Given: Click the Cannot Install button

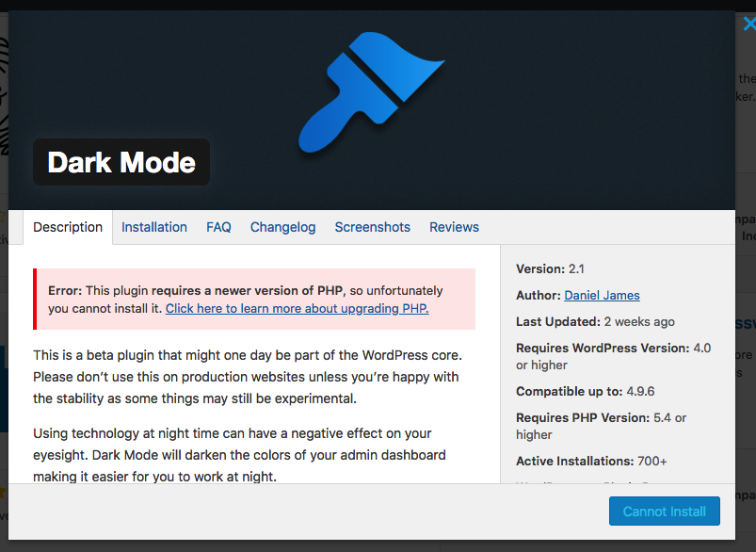Looking at the screenshot, I should (665, 511).
